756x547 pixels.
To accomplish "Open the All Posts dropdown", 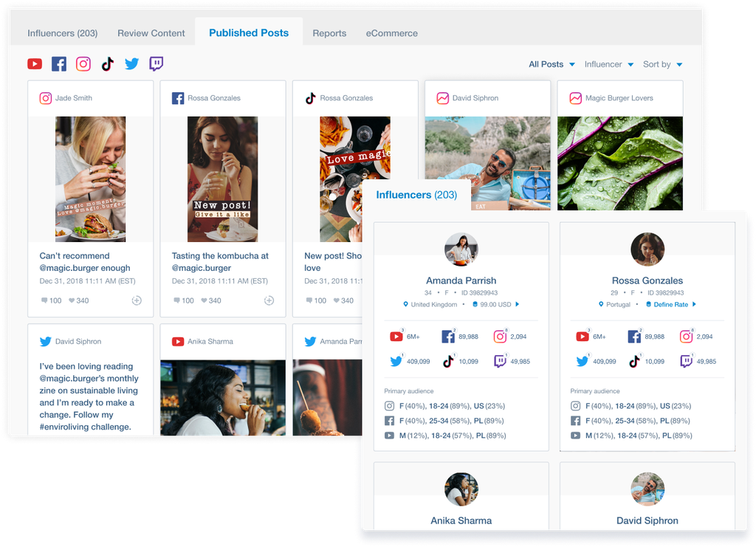I will (551, 64).
